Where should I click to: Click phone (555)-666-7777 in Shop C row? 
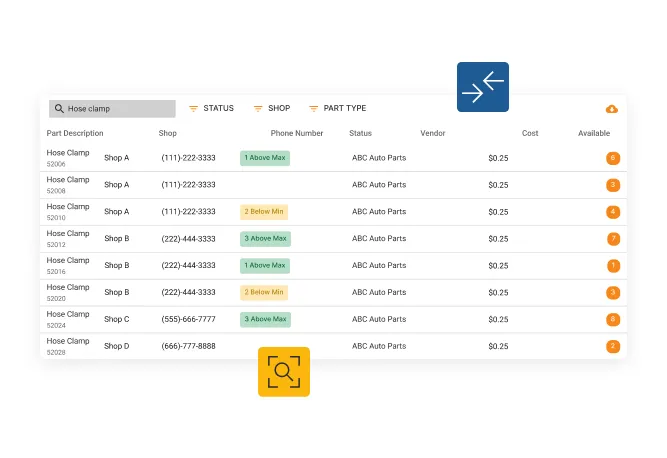tap(188, 319)
